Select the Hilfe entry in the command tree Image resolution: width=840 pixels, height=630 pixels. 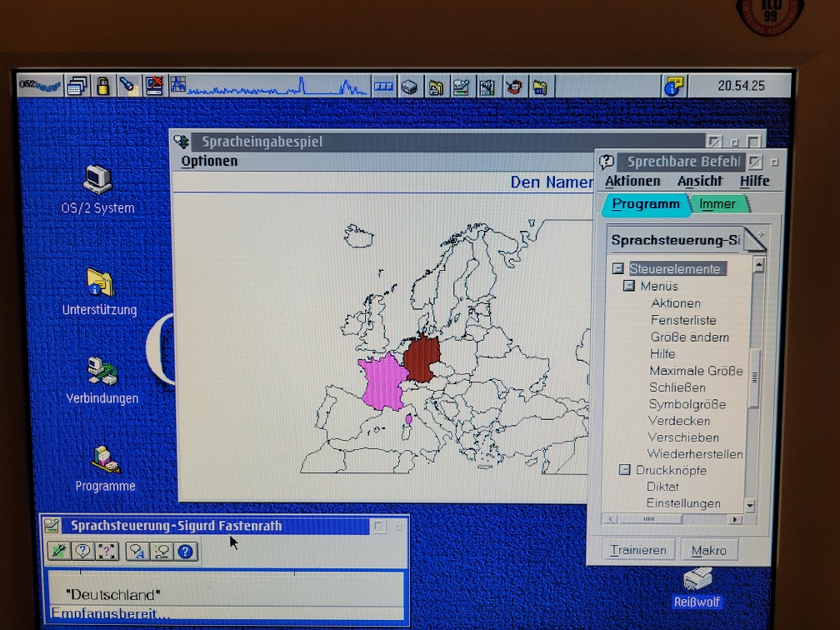click(662, 353)
